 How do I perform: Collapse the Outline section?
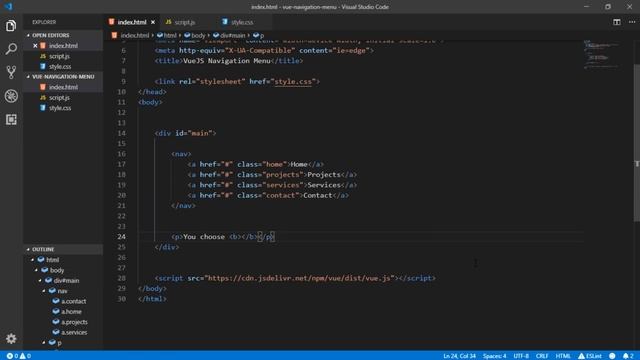[x=28, y=249]
